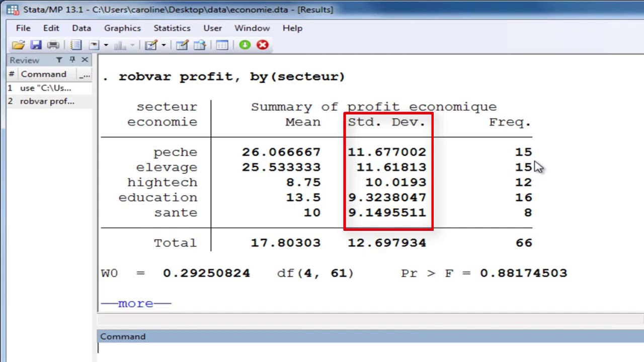Click the Print results icon
The image size is (644, 362).
(53, 45)
